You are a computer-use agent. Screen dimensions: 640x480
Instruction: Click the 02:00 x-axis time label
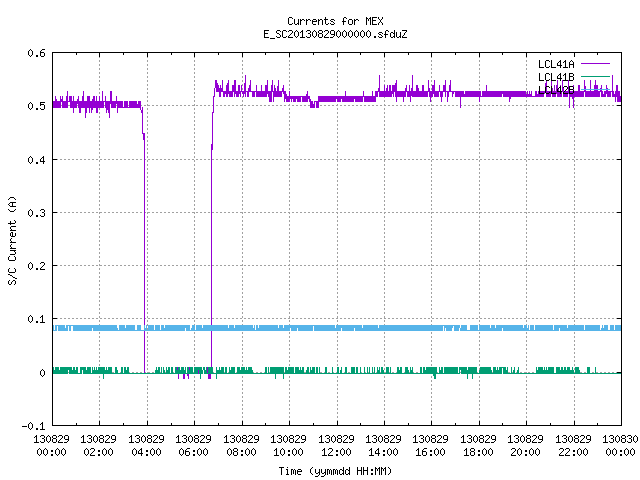tap(98, 452)
